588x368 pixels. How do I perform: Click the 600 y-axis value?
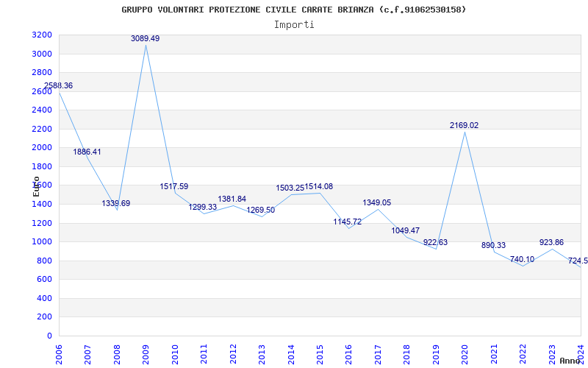point(46,280)
